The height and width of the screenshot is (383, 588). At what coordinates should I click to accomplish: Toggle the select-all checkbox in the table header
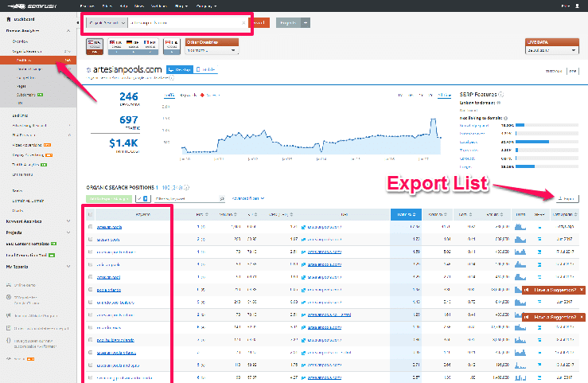point(90,214)
